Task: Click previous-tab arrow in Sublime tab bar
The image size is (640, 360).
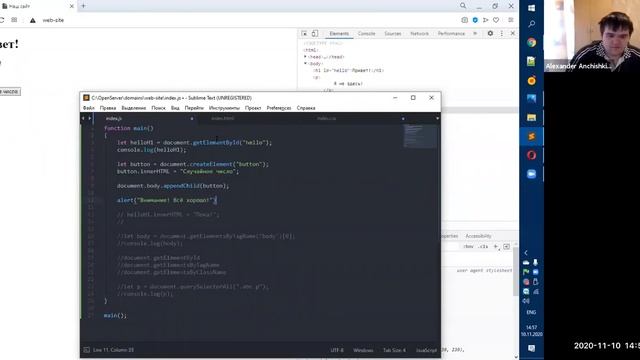Action: 83,118
